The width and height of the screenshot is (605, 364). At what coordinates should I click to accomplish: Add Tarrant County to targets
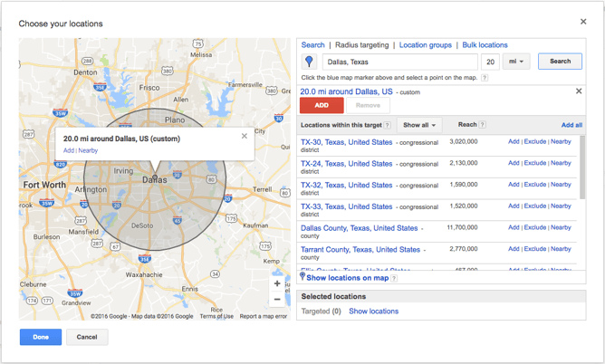click(514, 249)
